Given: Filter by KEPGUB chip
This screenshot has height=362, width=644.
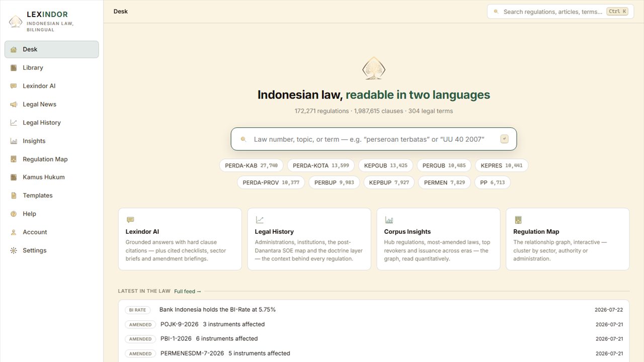Looking at the screenshot, I should coord(385,165).
